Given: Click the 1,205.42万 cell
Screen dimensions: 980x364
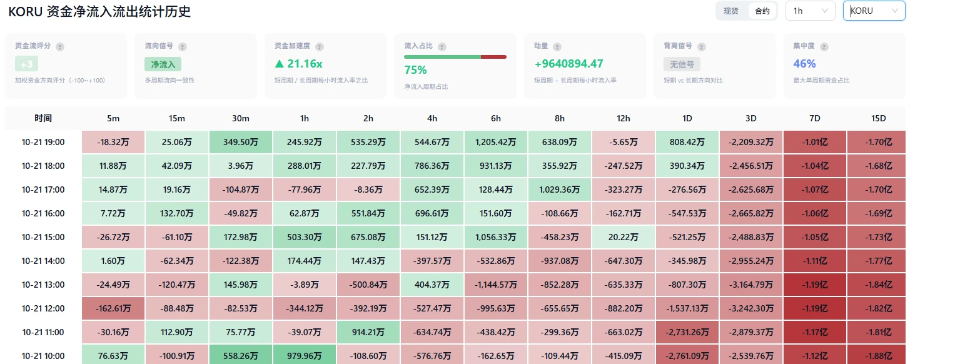Looking at the screenshot, I should tap(496, 142).
